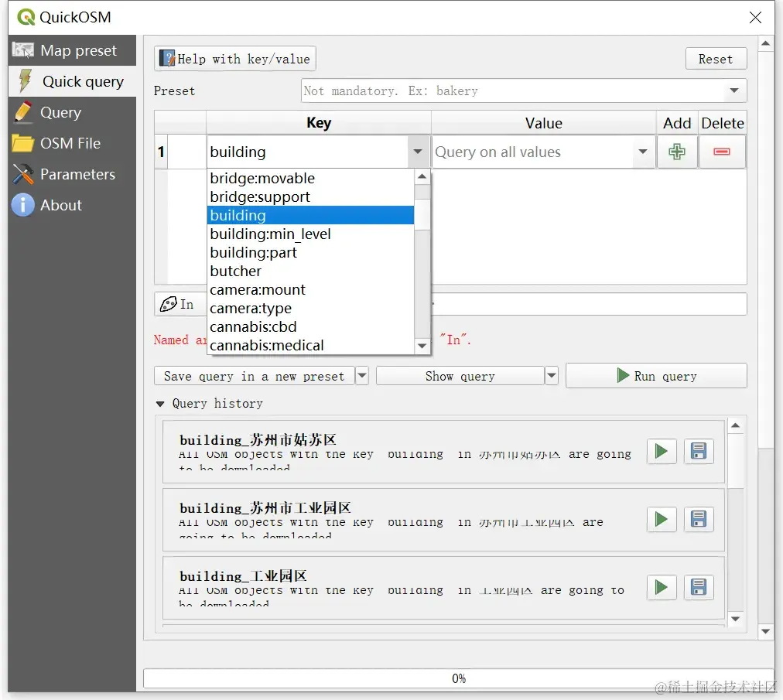Save the building_苏州市工业园区 history query

click(699, 519)
